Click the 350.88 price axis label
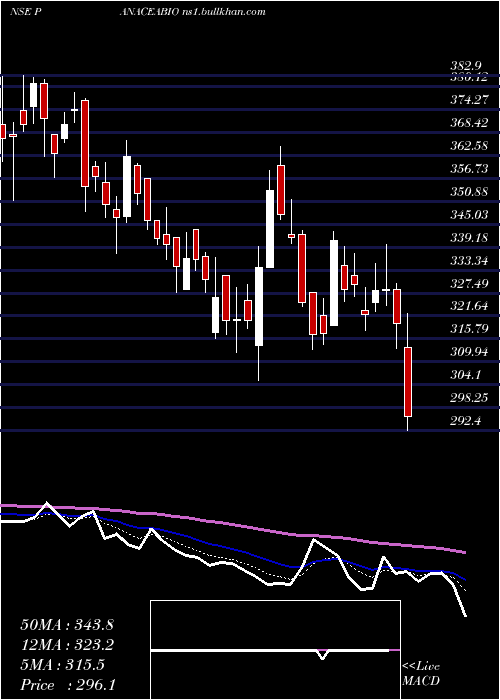Viewport: 500px width, 700px height. (x=469, y=192)
